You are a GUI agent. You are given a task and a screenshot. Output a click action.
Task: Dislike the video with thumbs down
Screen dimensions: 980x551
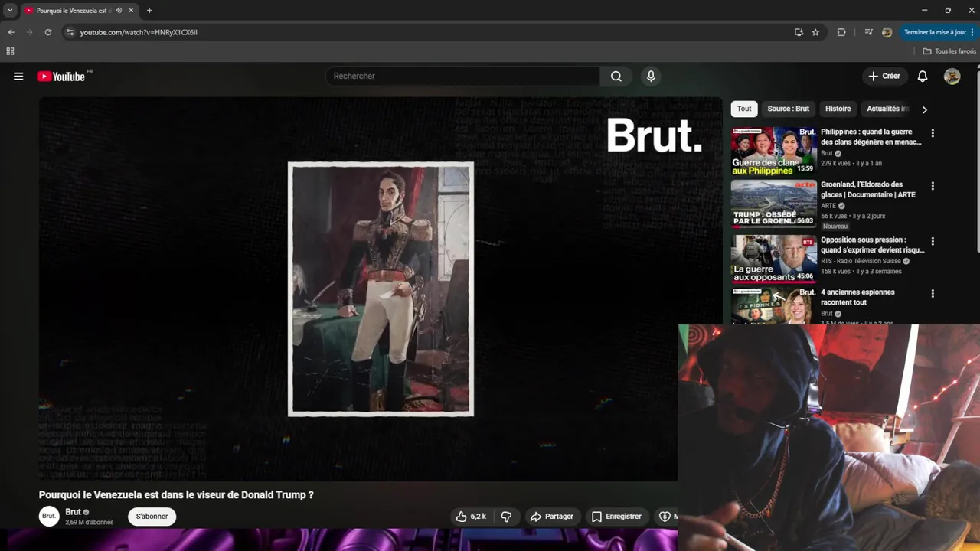(506, 517)
